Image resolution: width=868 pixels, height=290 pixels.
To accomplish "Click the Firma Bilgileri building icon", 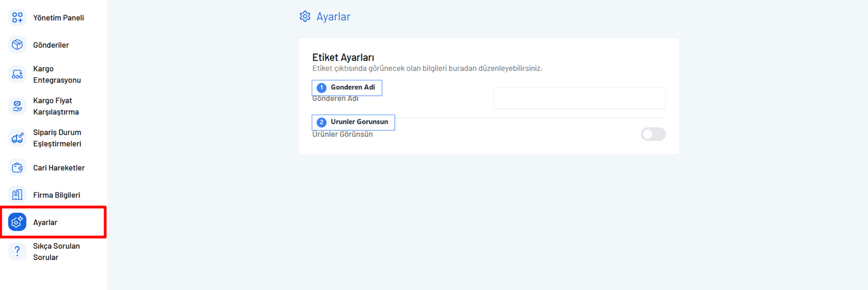I will [17, 195].
